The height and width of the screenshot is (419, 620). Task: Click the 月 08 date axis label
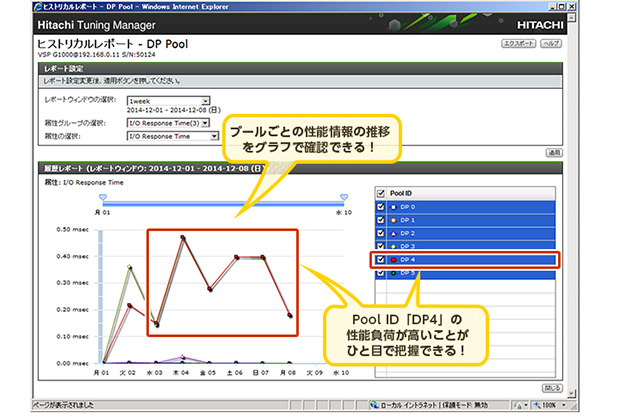287,372
